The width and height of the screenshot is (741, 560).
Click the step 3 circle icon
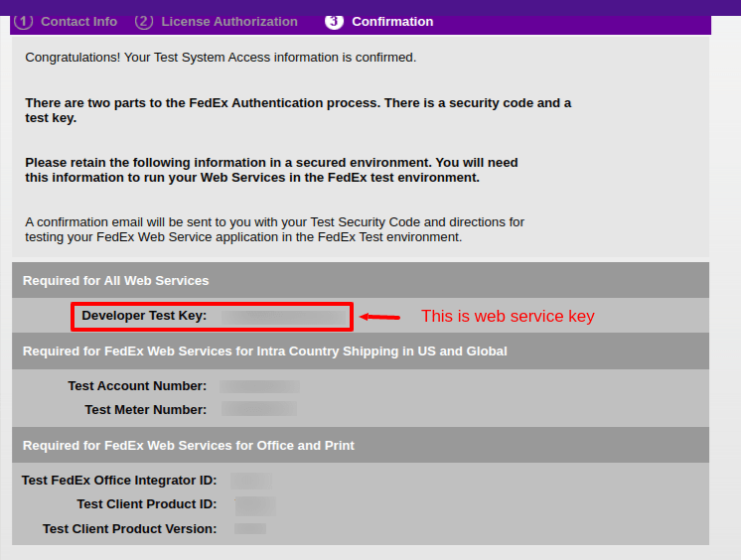point(334,21)
